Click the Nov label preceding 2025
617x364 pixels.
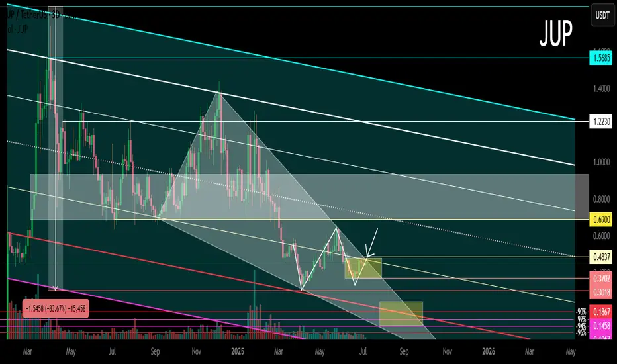coord(196,351)
